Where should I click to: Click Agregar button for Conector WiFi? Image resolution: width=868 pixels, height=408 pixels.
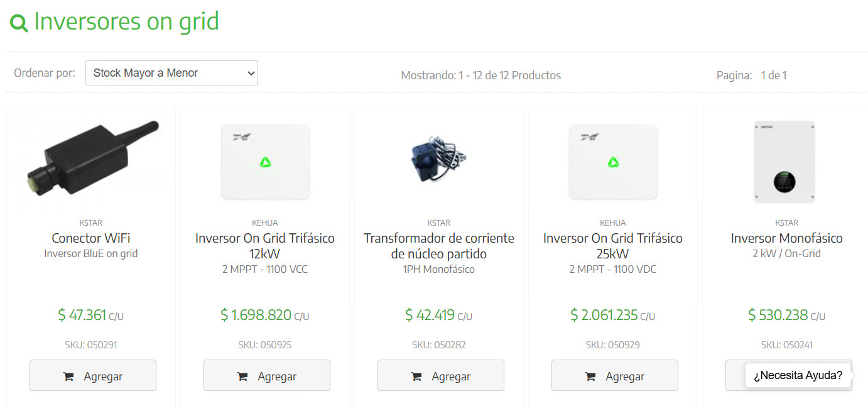click(93, 376)
